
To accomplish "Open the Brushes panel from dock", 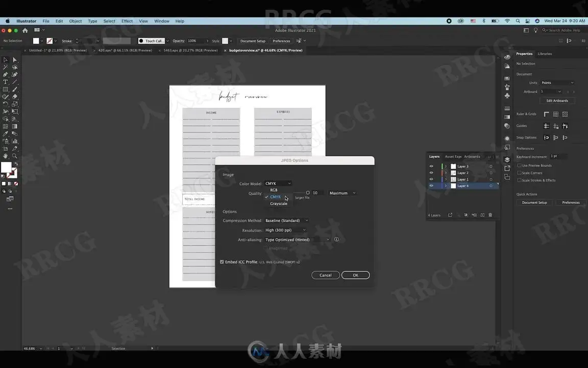I will 507,87.
